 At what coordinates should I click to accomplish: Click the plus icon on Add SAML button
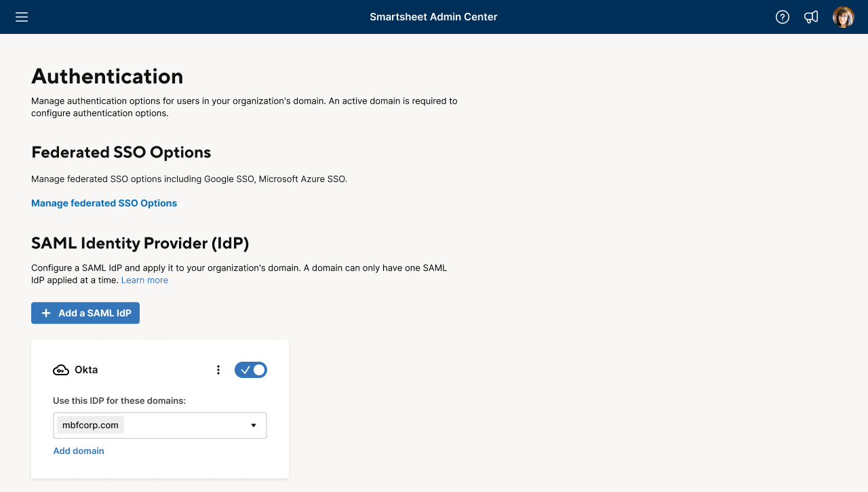(45, 313)
